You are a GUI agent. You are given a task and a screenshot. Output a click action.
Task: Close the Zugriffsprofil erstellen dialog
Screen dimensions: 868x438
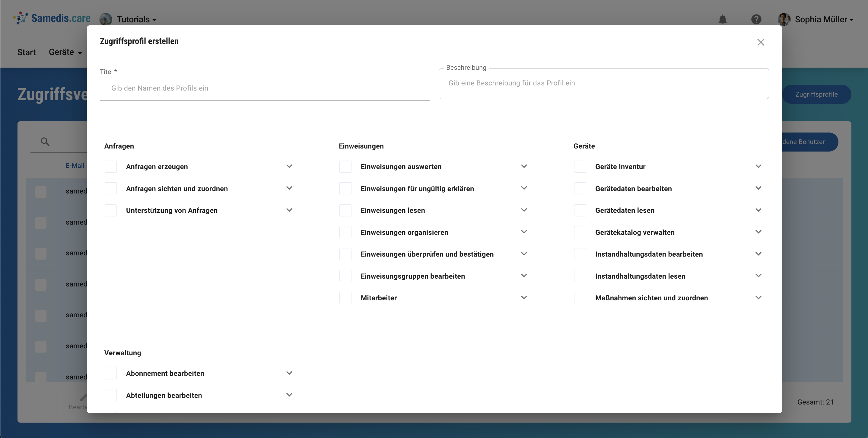tap(761, 43)
